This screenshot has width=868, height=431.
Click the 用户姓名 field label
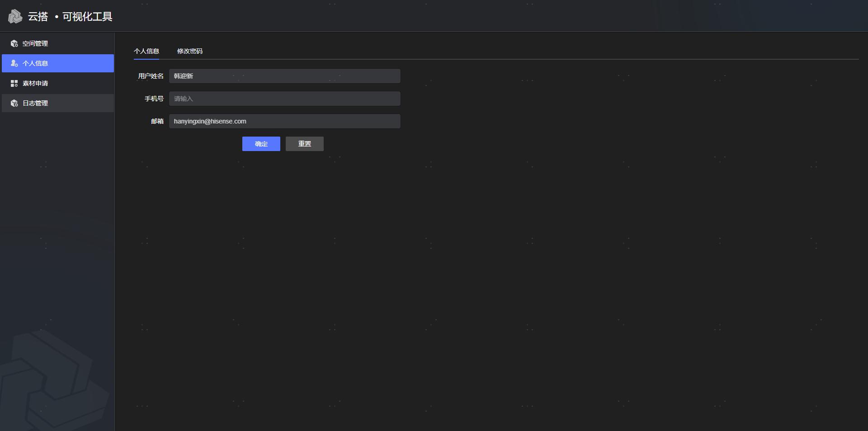151,76
